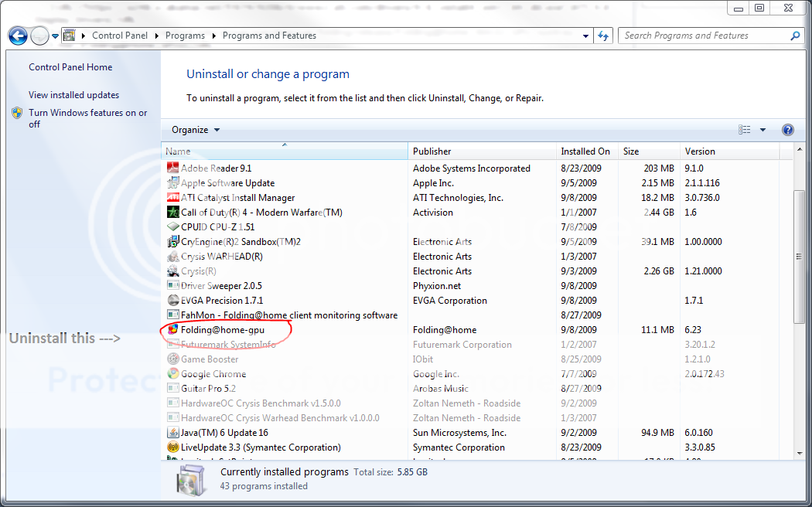Click the Programs breadcrumb
The width and height of the screenshot is (812, 507).
pos(185,36)
